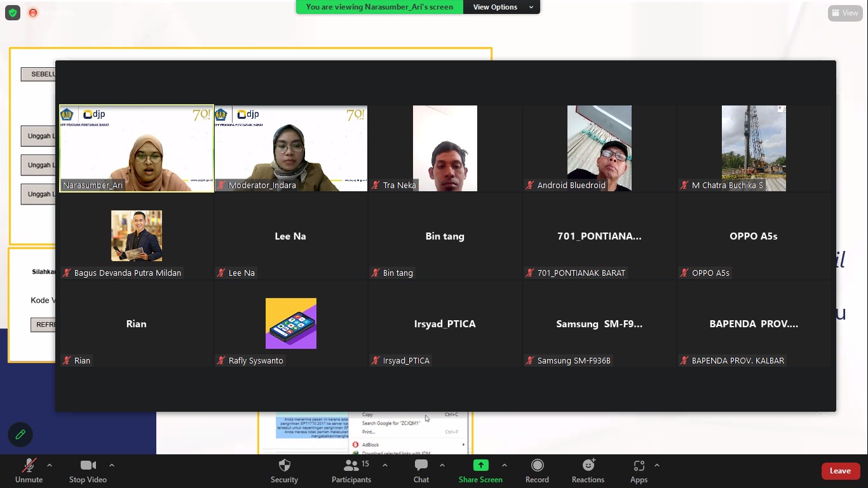Expand the arrow next to Share Screen
The image size is (868, 488).
click(505, 465)
